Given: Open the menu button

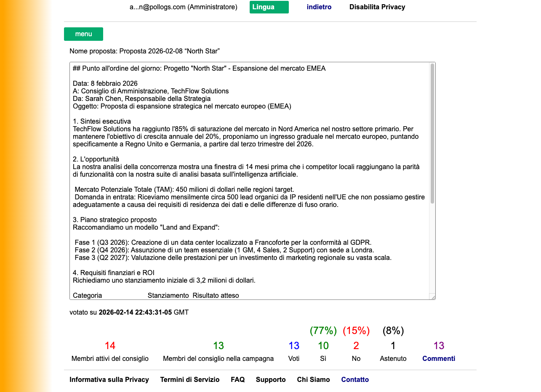Looking at the screenshot, I should pyautogui.click(x=83, y=34).
